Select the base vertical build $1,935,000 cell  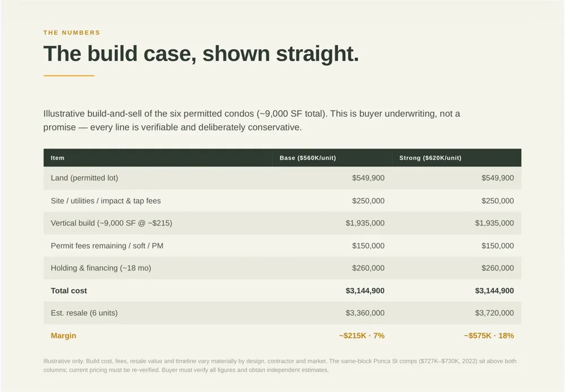click(x=365, y=223)
